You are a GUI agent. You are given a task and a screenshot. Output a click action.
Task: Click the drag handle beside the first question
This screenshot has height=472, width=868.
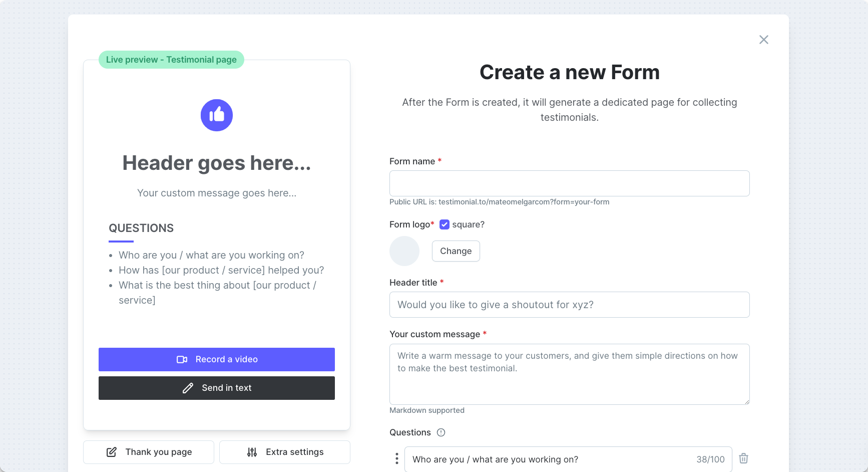tap(396, 458)
